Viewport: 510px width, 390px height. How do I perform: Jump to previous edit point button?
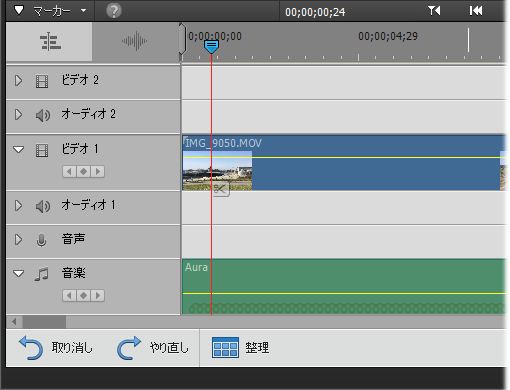tap(434, 11)
